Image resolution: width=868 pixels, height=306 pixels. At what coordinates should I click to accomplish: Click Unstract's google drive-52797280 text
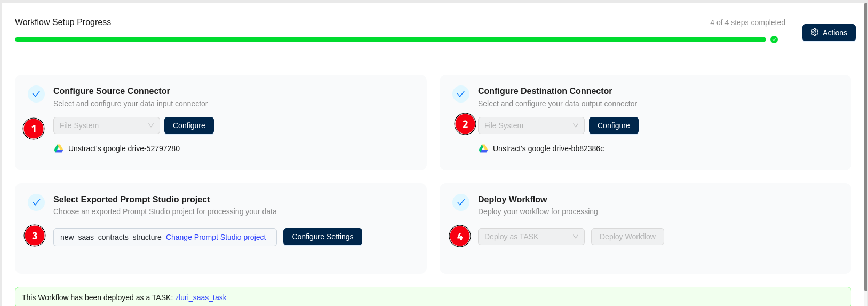(x=124, y=148)
